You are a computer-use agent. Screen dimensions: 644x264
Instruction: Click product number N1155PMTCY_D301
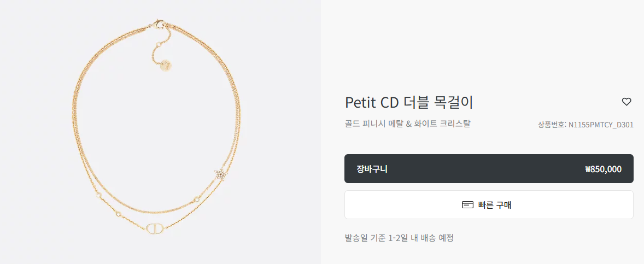(601, 125)
